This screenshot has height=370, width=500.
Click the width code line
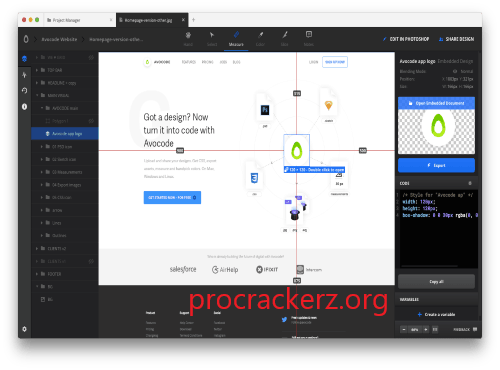(x=419, y=202)
